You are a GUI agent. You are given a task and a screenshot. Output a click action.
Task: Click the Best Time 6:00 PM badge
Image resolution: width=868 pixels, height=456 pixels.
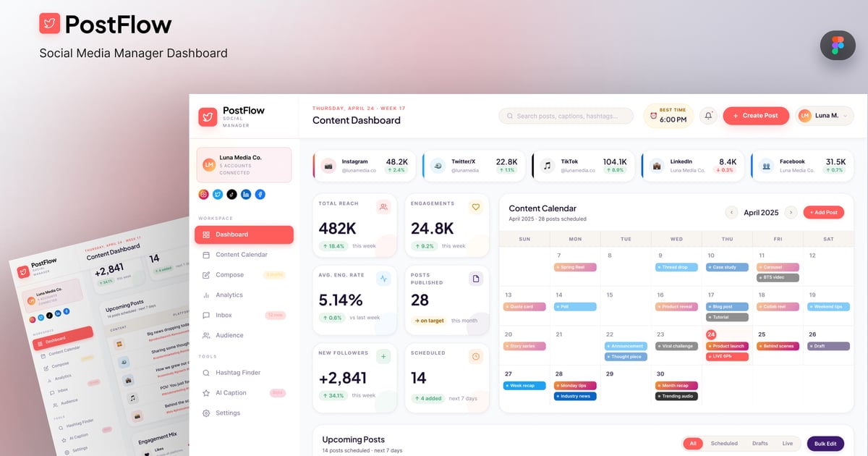(x=668, y=116)
